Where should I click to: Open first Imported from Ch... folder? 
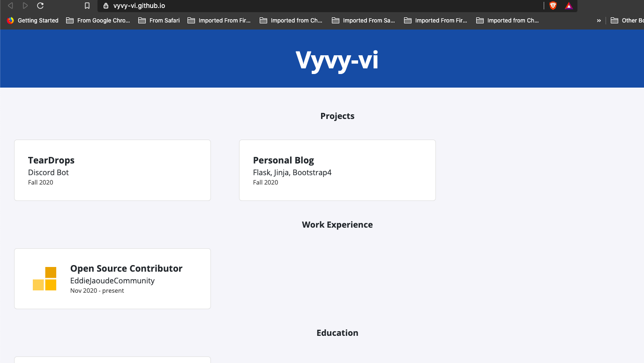tap(291, 20)
